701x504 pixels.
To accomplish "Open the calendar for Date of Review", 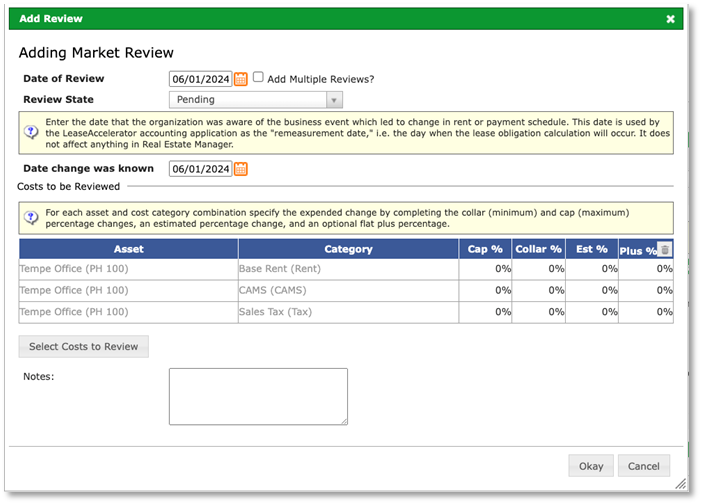I will (x=241, y=79).
